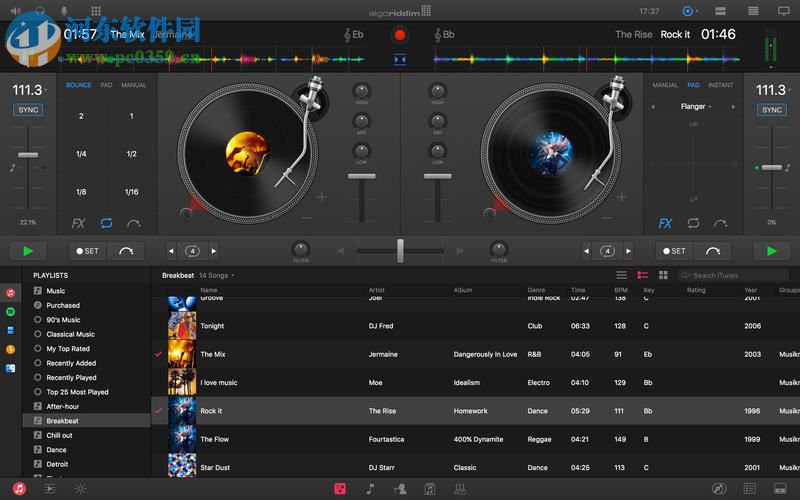Trigger the 1/4 bounce loop pad
Viewport: 800px width, 500px height.
(81, 154)
